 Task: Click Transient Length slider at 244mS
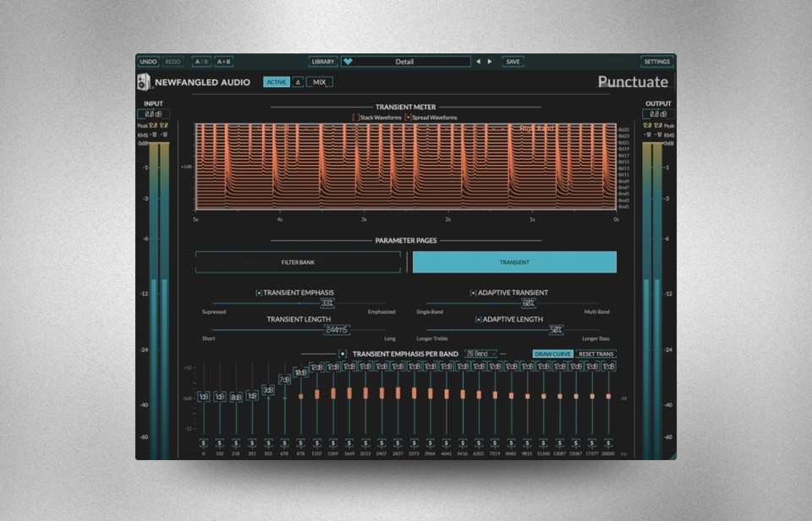click(x=337, y=330)
